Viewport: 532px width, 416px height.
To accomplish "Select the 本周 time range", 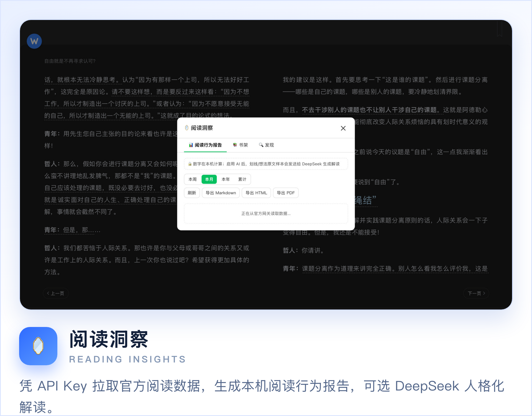I will pyautogui.click(x=193, y=179).
